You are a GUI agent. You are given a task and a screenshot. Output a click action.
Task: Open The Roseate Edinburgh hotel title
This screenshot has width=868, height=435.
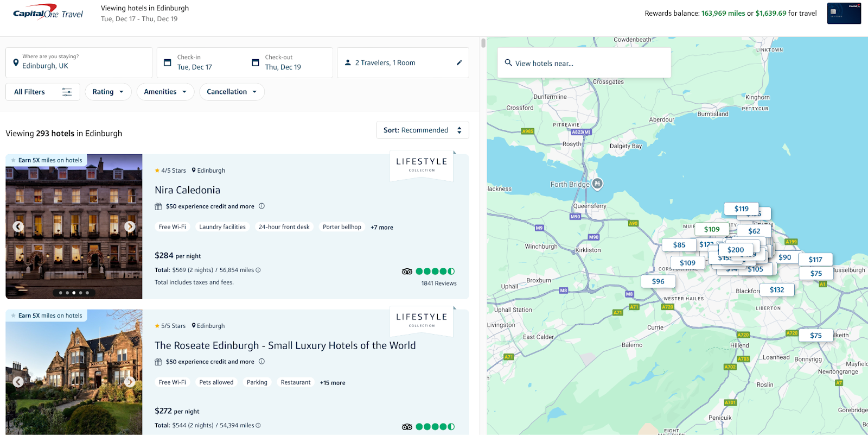tap(285, 345)
